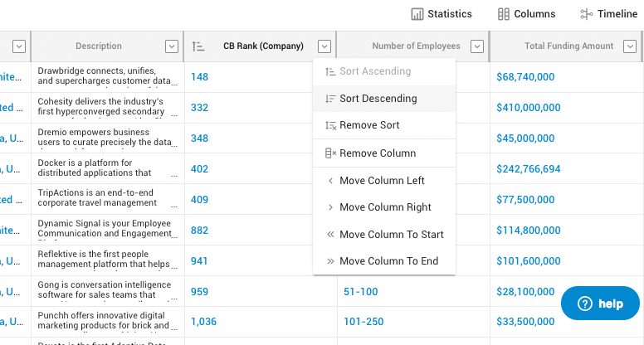This screenshot has width=644, height=345.
Task: Click funding amount $410,000,000
Action: coord(528,108)
